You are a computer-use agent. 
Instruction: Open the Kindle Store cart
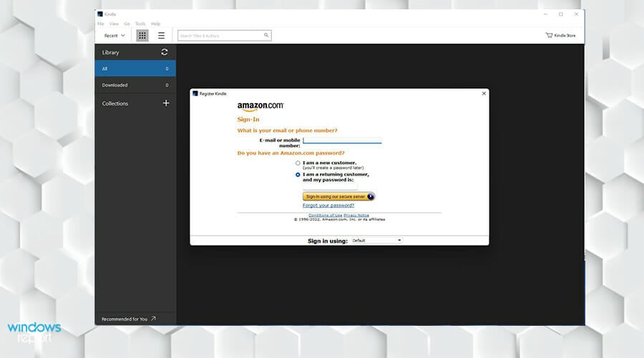560,35
